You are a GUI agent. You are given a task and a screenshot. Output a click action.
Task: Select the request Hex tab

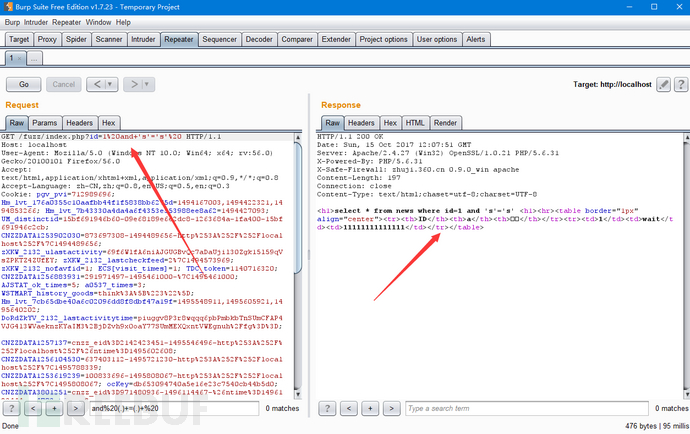[x=109, y=123]
